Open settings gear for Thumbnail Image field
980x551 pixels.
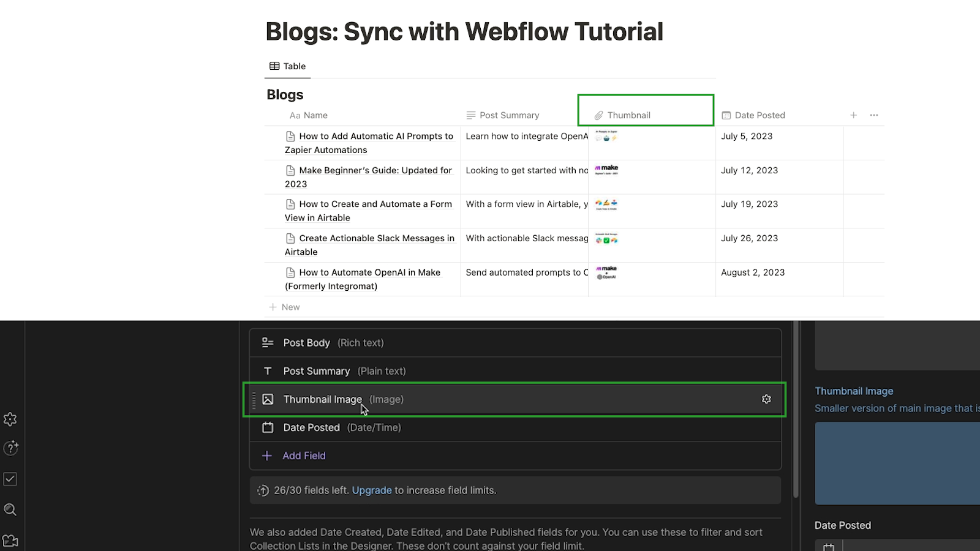pos(766,399)
